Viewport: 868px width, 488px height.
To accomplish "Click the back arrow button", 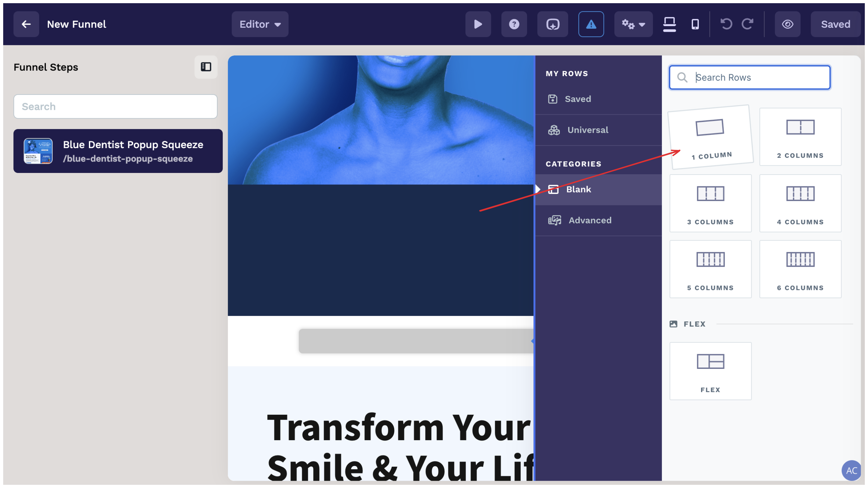I will 26,24.
